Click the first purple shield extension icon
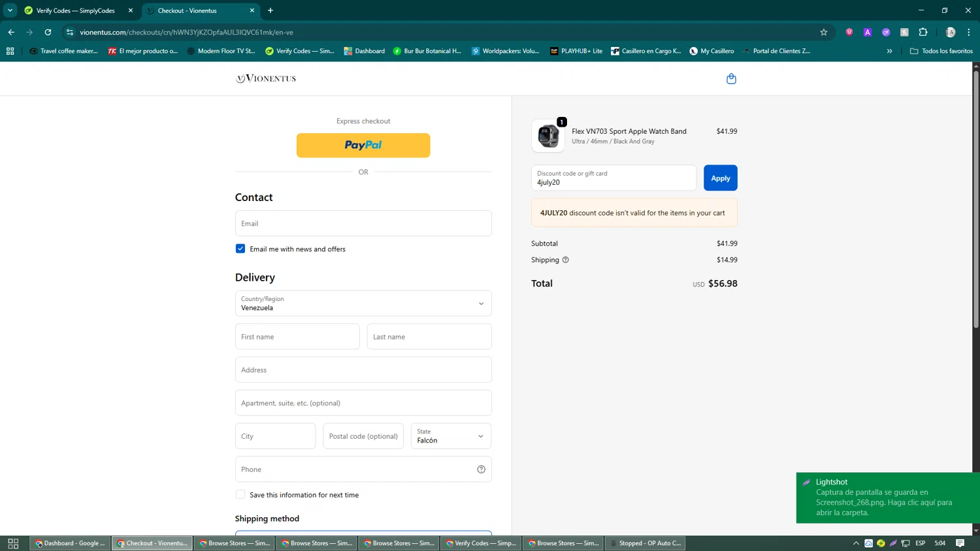Screen dimensions: 980x551 [x=849, y=32]
